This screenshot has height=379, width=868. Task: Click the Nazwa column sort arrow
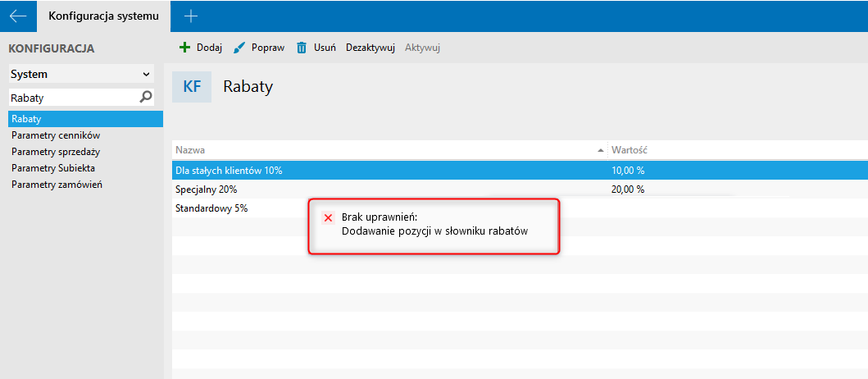click(601, 150)
